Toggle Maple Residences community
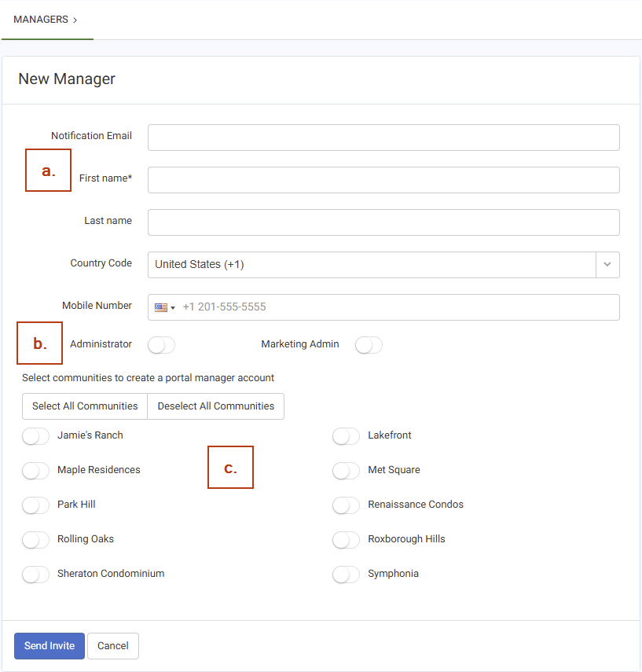The height and width of the screenshot is (672, 642). pos(35,471)
